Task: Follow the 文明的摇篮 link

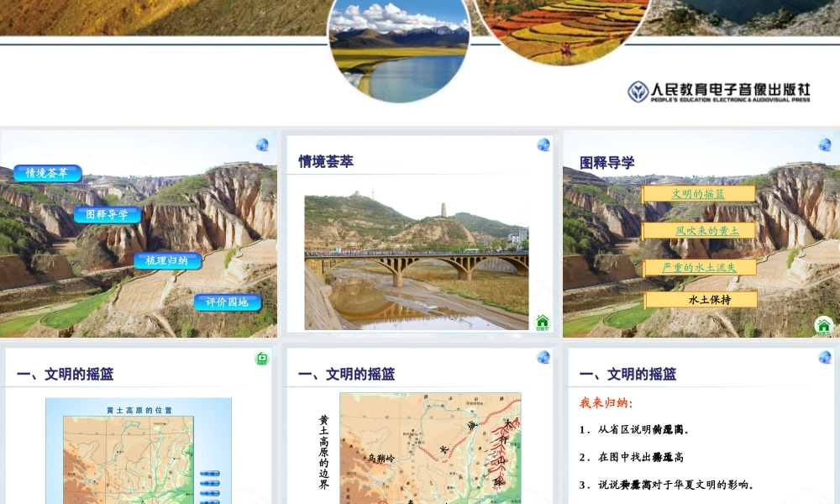Action: 698,194
